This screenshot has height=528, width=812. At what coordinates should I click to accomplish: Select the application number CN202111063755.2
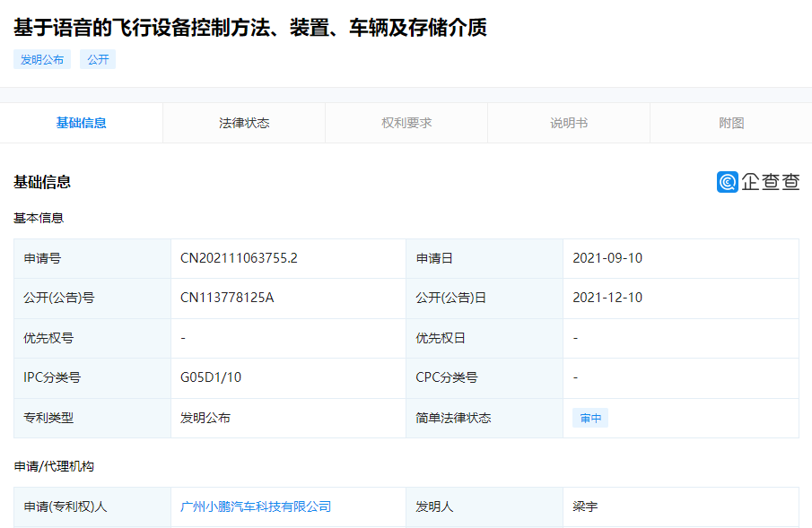[x=239, y=258]
